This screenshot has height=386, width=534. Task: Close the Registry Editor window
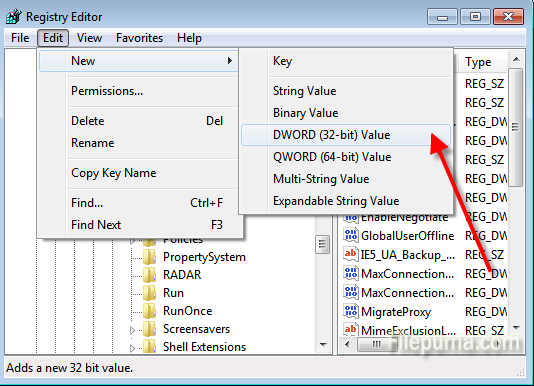pos(508,17)
